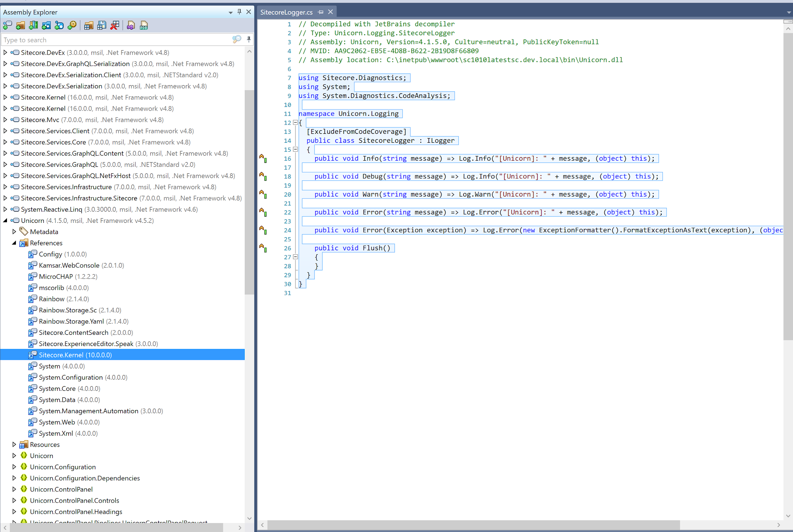Click the ExcludeFromCodeCoverage attribute
793x532 pixels.
pyautogui.click(x=357, y=132)
